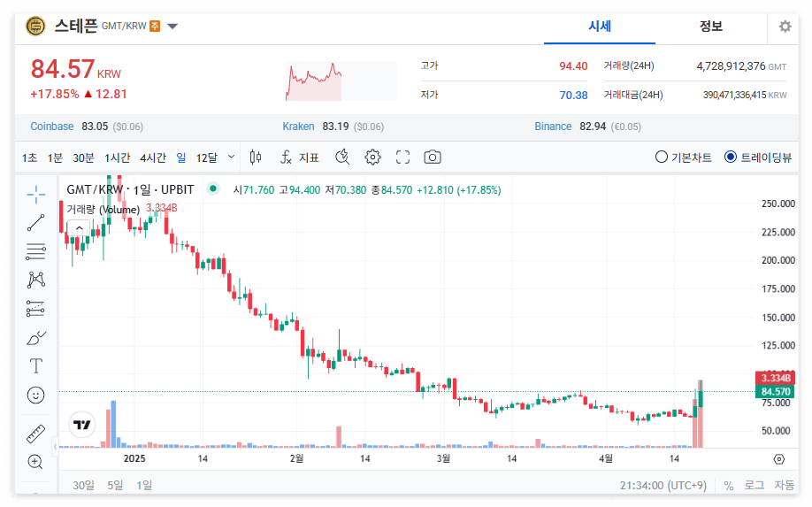Open the market selector dropdown arrow next to GMT/KRW
Screen dimensions: 812x507
tap(172, 27)
